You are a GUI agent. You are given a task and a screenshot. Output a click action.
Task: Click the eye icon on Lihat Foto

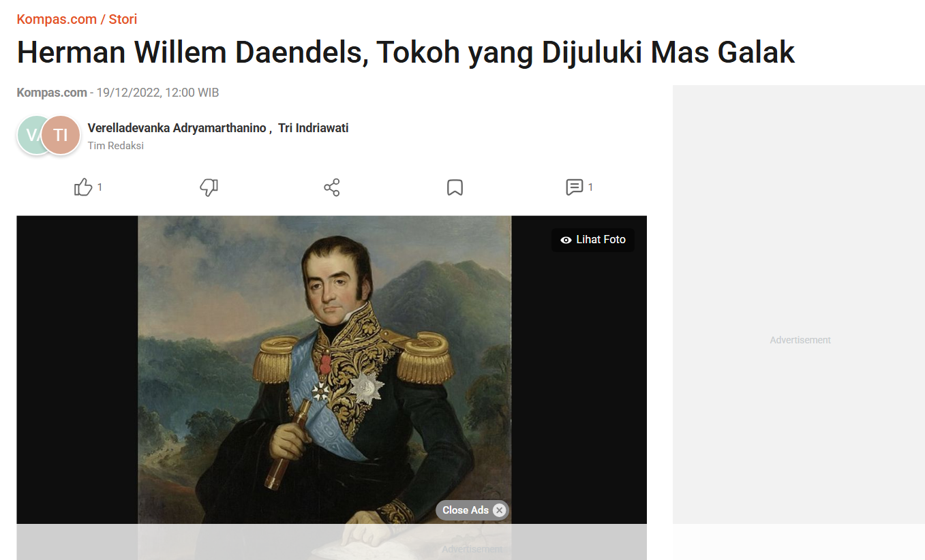(x=566, y=240)
